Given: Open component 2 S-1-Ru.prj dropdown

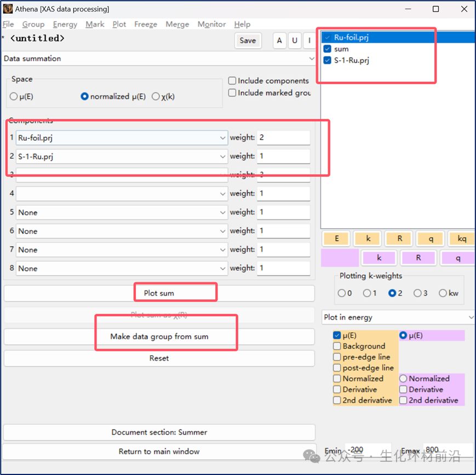Looking at the screenshot, I should point(122,157).
